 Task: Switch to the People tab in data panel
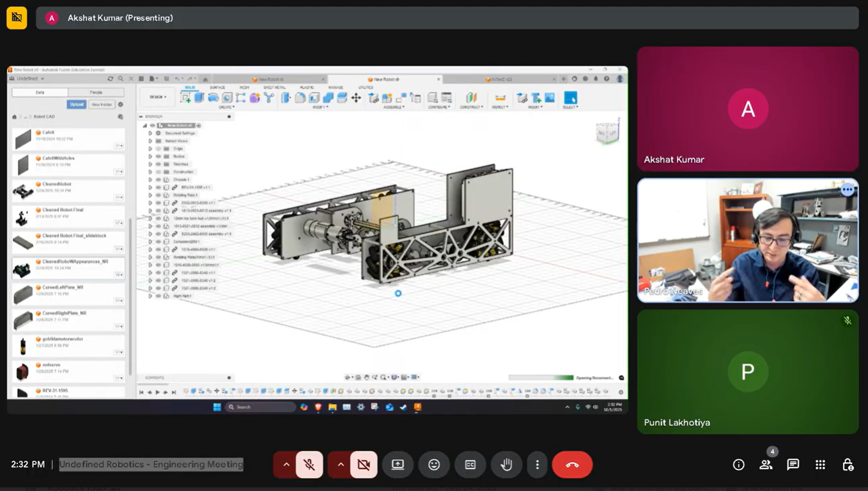coord(96,92)
